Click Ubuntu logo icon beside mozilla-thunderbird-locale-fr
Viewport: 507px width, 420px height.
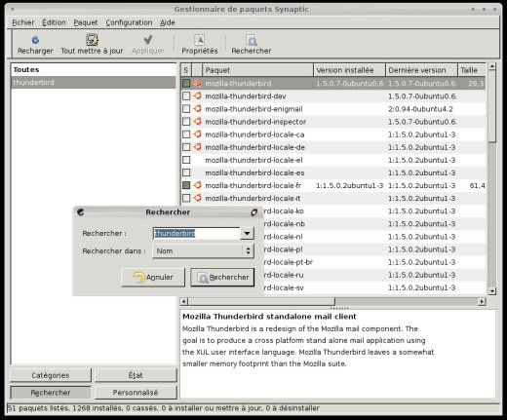pyautogui.click(x=197, y=185)
